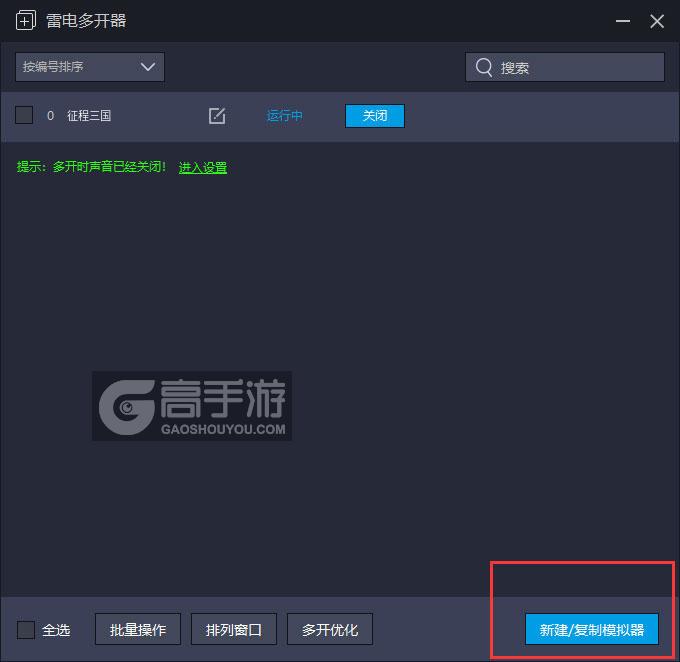Image resolution: width=680 pixels, height=662 pixels.
Task: Click 关闭 button for 征程三国 emulator
Action: click(x=375, y=116)
